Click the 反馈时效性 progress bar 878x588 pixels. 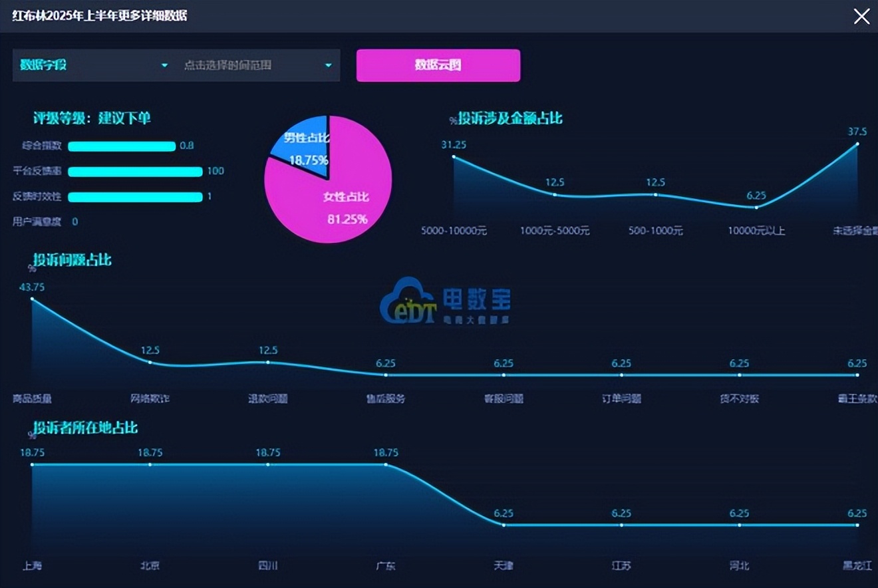click(x=135, y=197)
